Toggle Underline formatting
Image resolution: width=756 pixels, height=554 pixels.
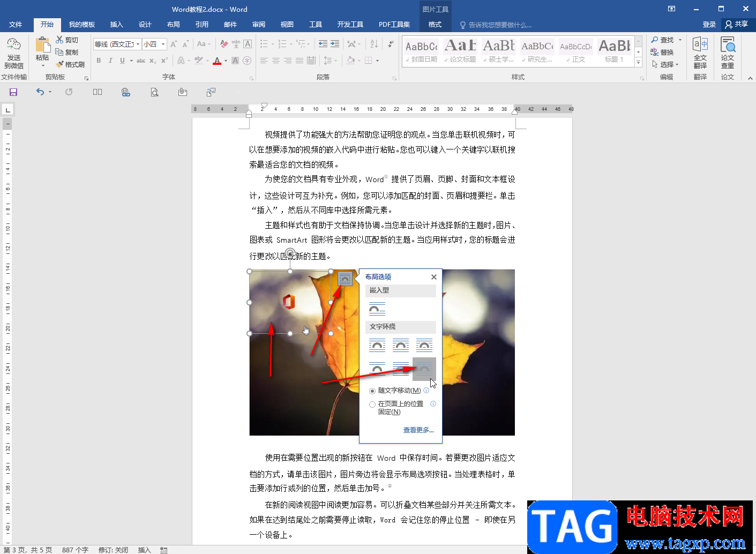(x=122, y=61)
